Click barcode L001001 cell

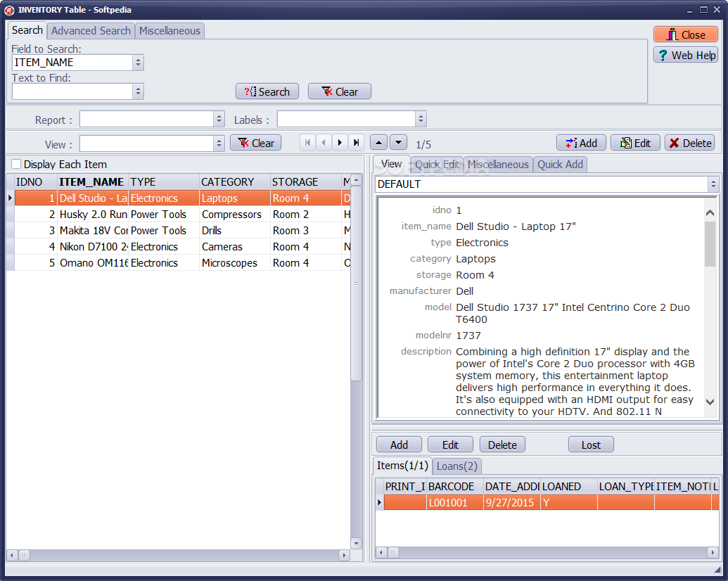[x=455, y=502]
